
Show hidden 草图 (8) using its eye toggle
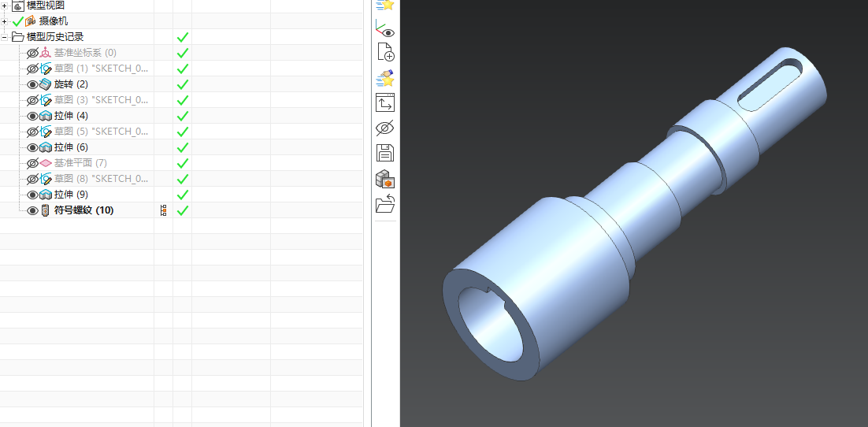click(x=32, y=180)
